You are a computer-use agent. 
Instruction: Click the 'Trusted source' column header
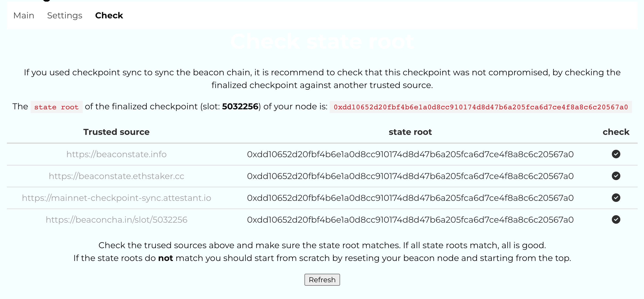116,132
